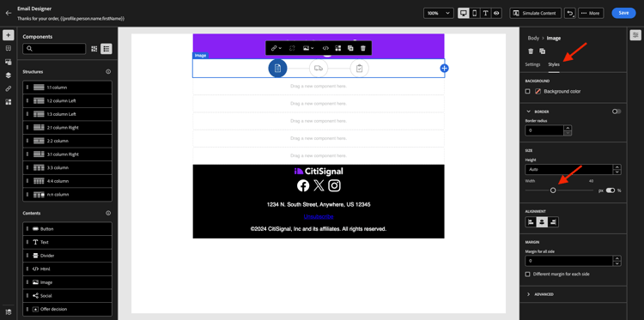The width and height of the screenshot is (644, 320).
Task: Select the 3:3 column structure
Action: coord(67,168)
